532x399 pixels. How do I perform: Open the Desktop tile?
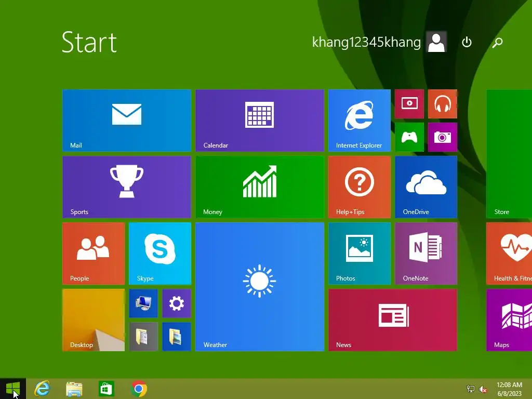[94, 320]
